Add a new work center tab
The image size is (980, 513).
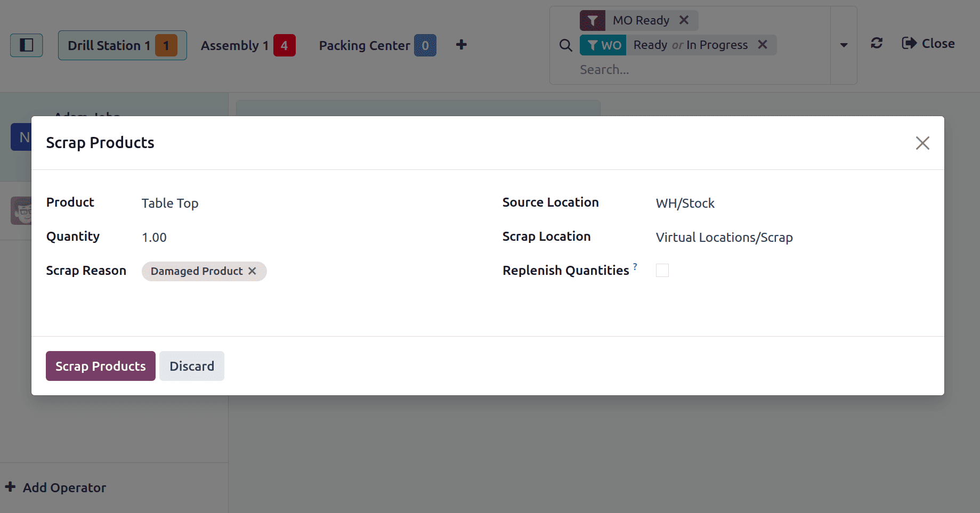[461, 45]
